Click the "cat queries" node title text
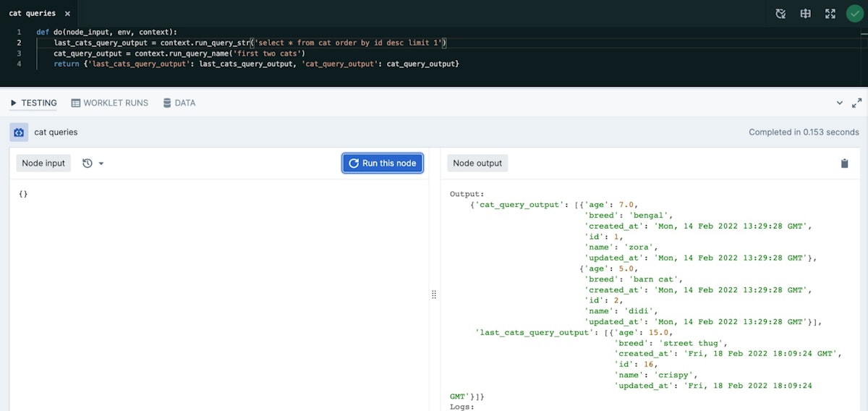 (x=56, y=132)
